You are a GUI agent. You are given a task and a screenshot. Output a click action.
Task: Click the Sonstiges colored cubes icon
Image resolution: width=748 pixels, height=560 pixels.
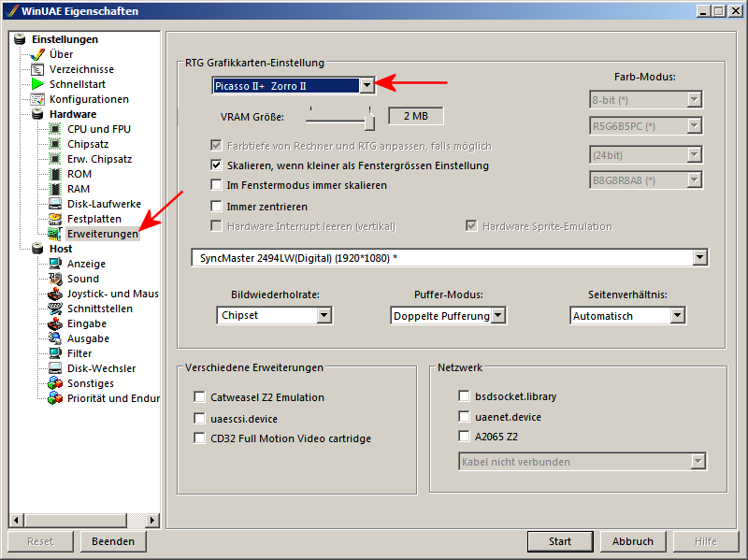pos(55,383)
